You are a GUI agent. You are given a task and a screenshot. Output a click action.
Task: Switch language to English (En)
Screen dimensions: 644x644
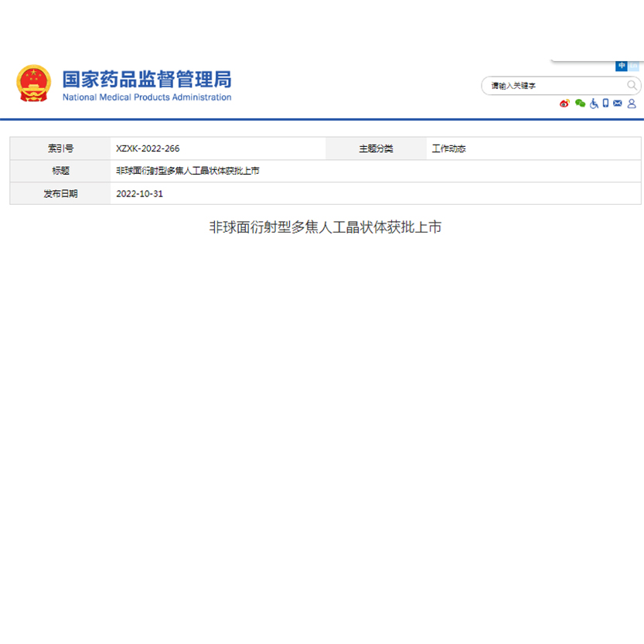coord(633,66)
